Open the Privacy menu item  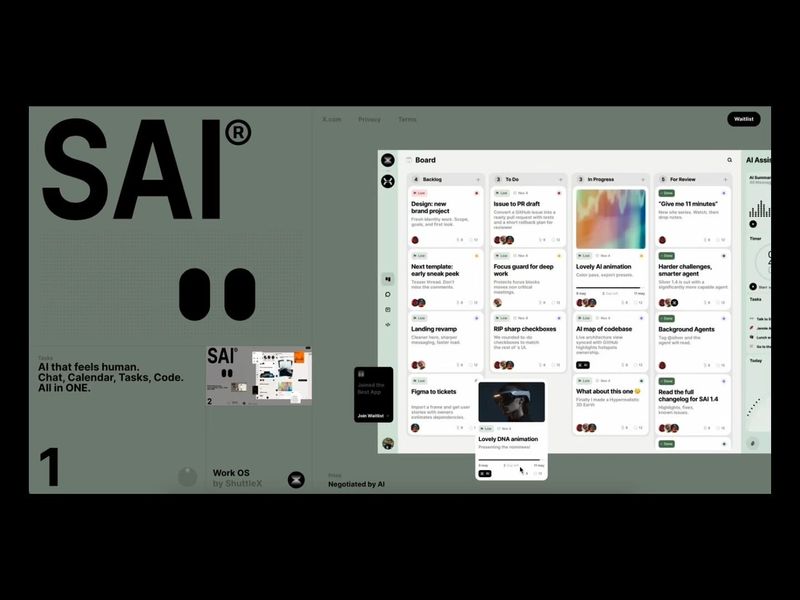click(x=368, y=119)
